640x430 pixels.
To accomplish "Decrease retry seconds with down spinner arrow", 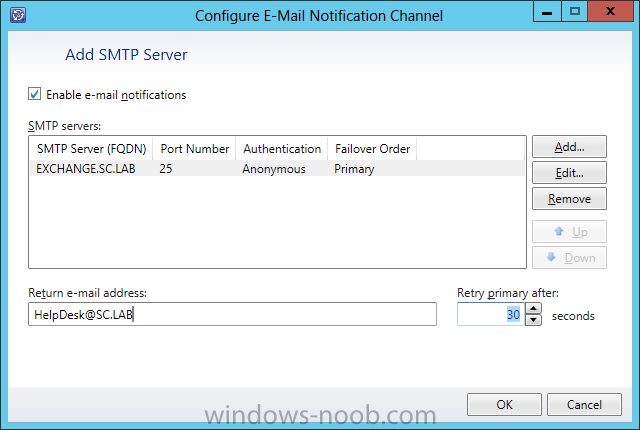I will [x=533, y=320].
